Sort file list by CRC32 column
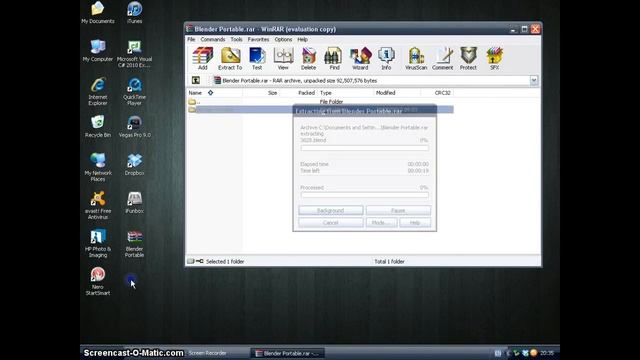The width and height of the screenshot is (640, 360). click(x=437, y=93)
